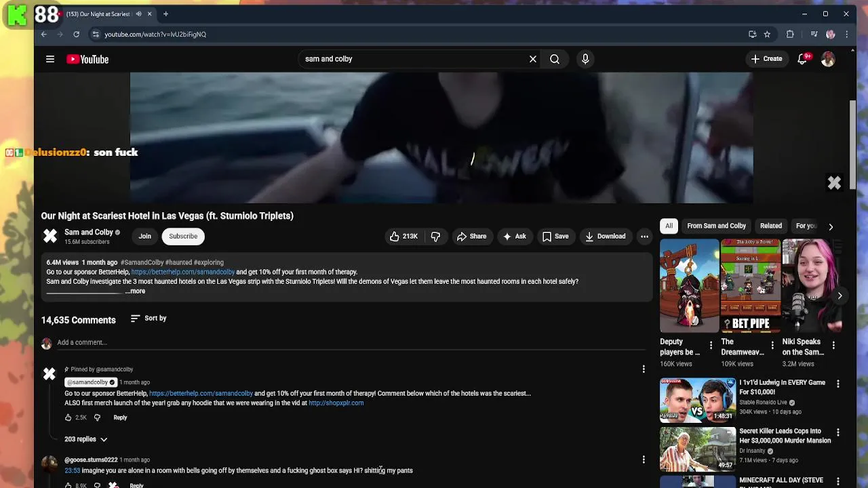This screenshot has width=868, height=488.
Task: Go back in the browser
Action: pyautogui.click(x=44, y=34)
